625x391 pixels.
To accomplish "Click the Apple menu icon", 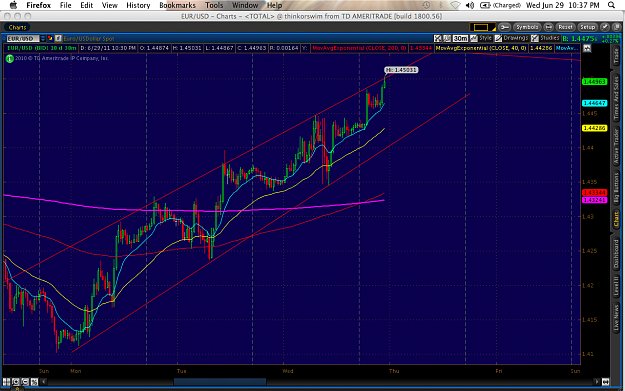I will coord(13,5).
